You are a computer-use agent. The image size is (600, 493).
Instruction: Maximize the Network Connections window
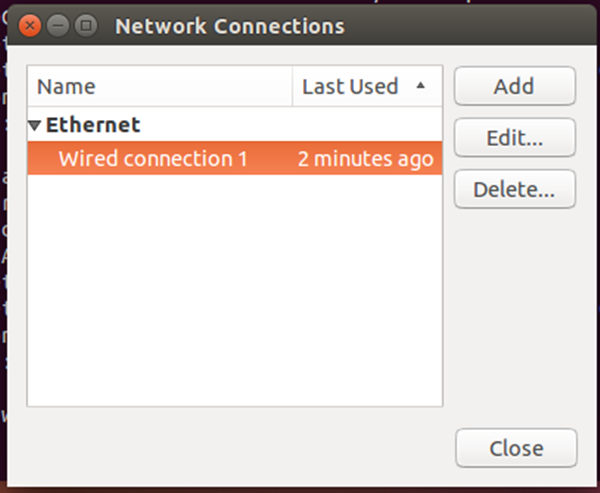tap(86, 26)
